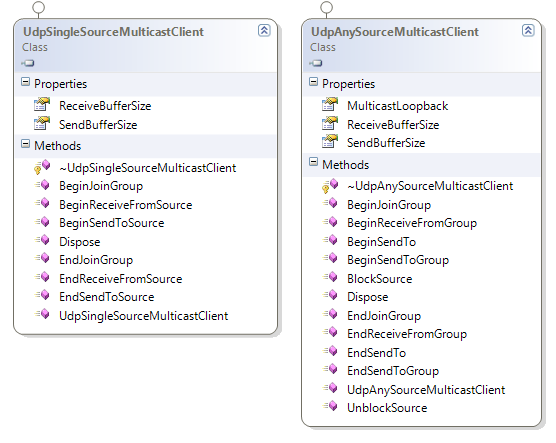Click the small tag icon under UdpAnySourceMulticastClient Class label
Screen dimensions: 556x443
[x=316, y=63]
